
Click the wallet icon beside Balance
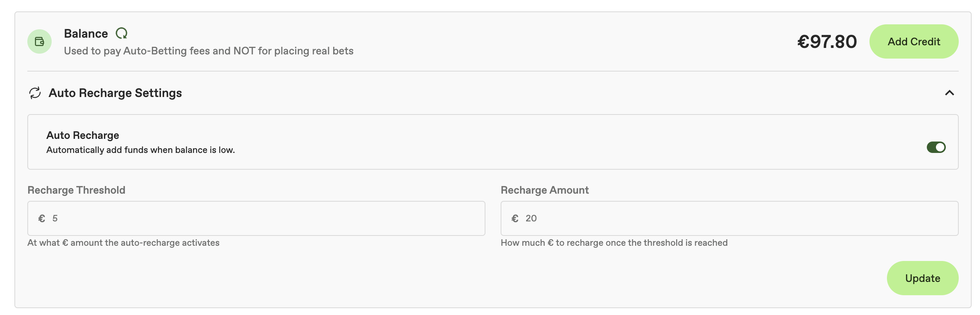coord(39,41)
